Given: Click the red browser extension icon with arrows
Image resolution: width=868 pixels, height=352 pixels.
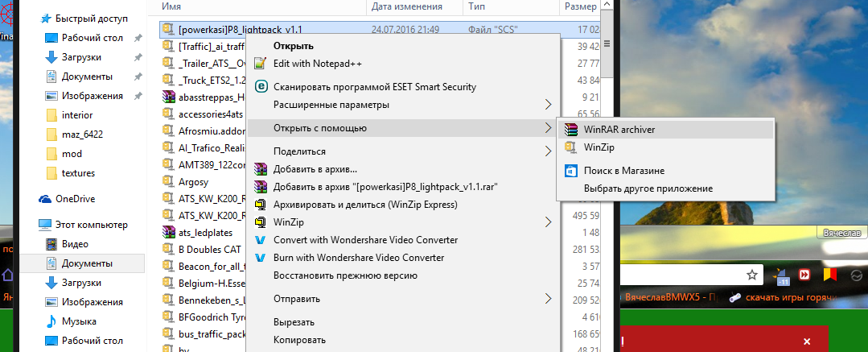Looking at the screenshot, I should pyautogui.click(x=804, y=275).
